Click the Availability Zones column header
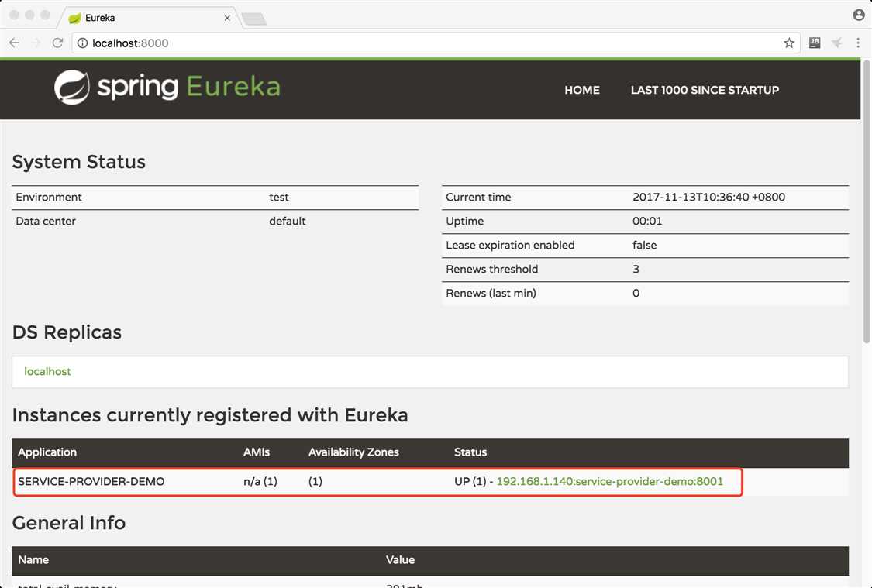872x588 pixels. 353,452
